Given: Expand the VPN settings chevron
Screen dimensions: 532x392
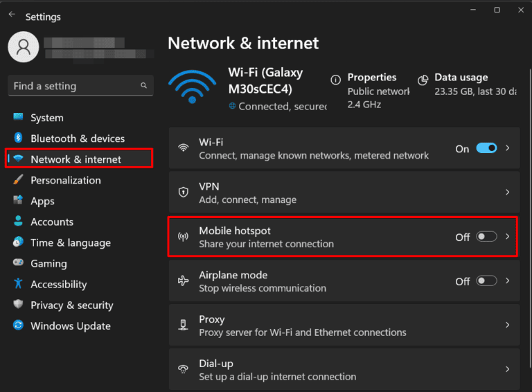Looking at the screenshot, I should click(508, 192).
